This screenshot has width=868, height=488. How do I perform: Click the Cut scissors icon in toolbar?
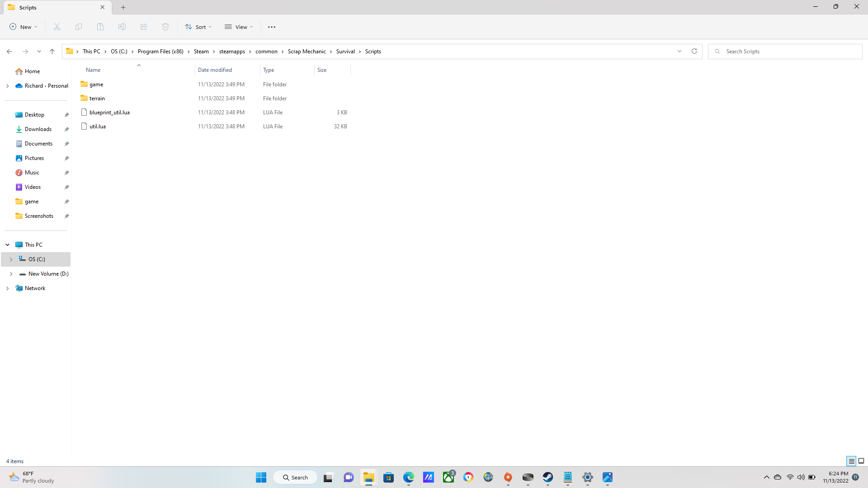coord(57,27)
